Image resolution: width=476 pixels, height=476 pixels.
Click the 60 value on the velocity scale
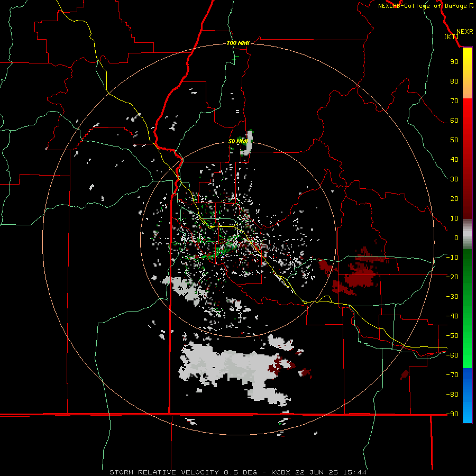454,120
